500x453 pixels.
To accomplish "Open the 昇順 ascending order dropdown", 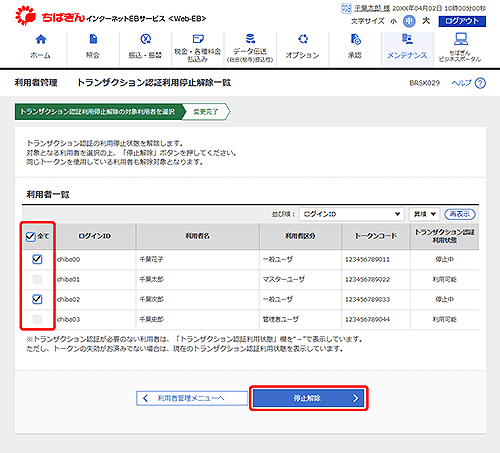I will pos(424,214).
